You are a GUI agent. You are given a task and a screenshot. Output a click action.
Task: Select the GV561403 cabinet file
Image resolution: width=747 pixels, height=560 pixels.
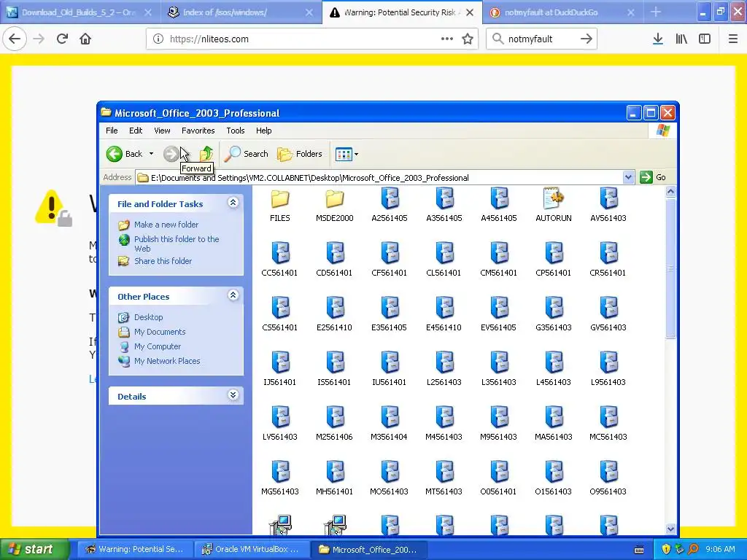pos(608,308)
